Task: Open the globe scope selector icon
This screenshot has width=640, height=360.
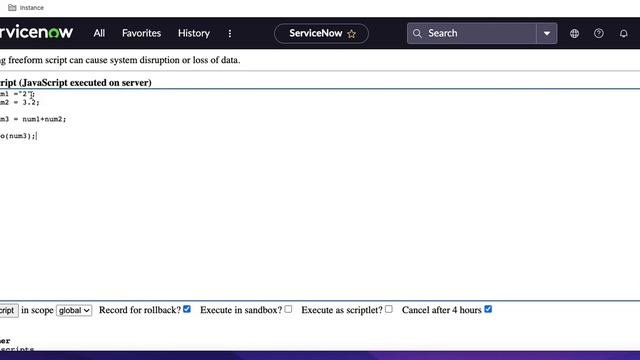Action: [x=574, y=33]
